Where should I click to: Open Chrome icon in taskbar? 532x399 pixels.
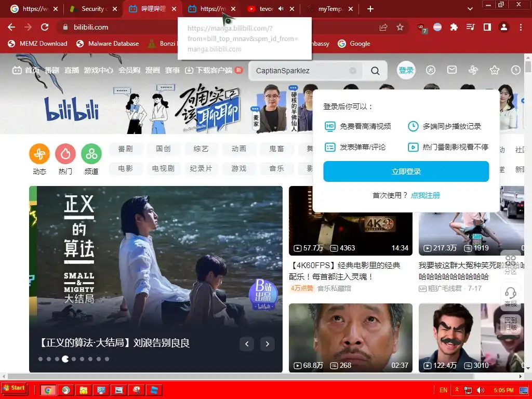pos(48,390)
